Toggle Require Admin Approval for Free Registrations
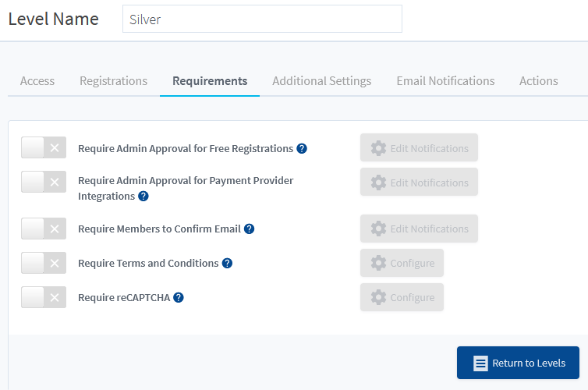 [44, 147]
